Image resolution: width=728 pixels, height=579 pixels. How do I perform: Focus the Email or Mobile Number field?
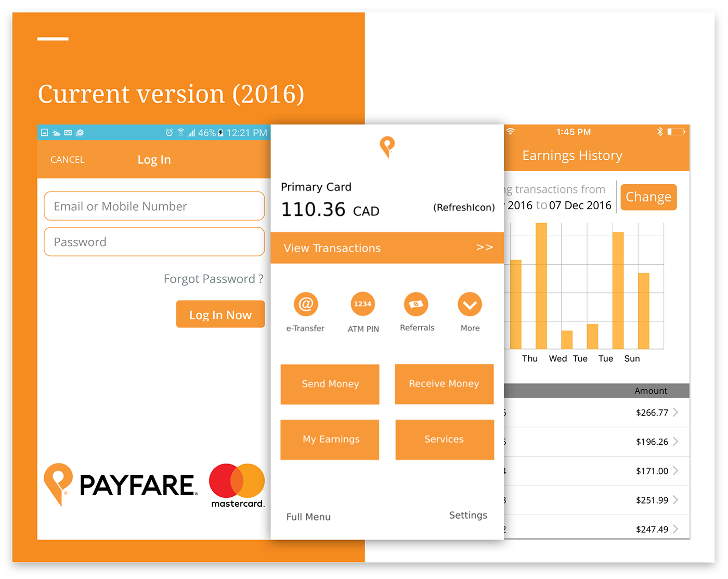tap(154, 206)
